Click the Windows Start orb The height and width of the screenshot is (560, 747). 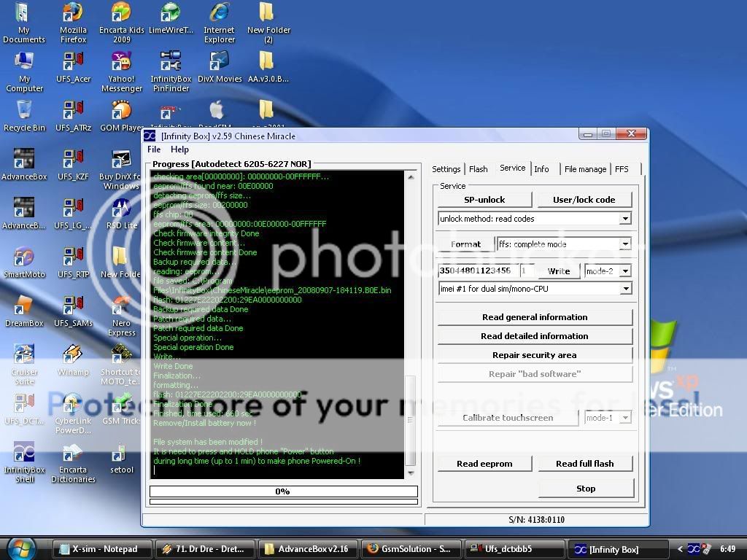22,548
